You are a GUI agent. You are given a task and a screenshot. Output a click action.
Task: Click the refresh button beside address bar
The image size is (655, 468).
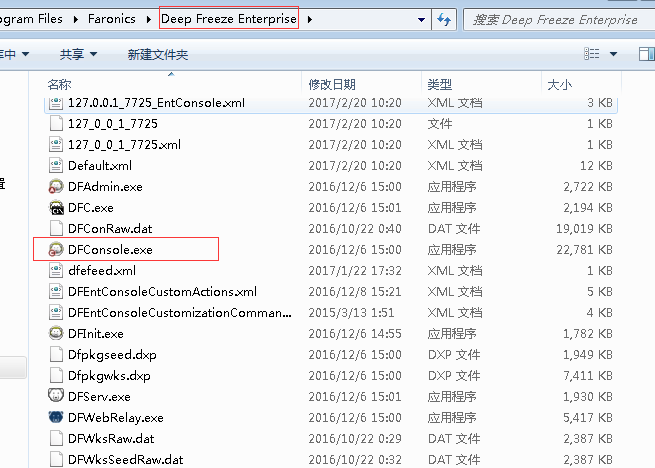[x=445, y=18]
